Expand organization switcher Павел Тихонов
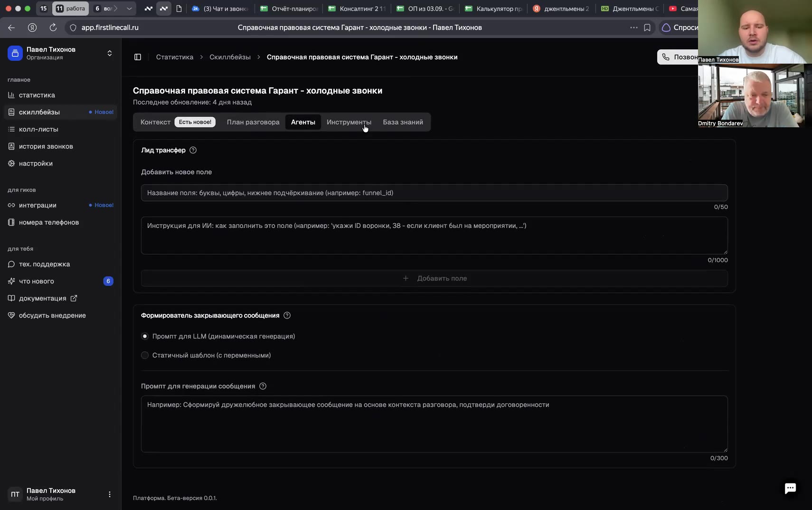812x510 pixels. 61,53
